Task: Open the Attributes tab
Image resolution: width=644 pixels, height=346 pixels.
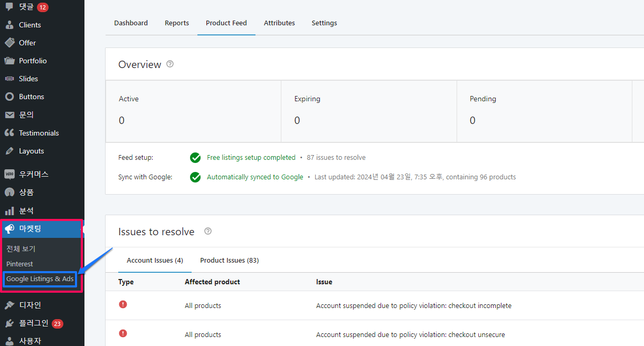Action: [279, 23]
